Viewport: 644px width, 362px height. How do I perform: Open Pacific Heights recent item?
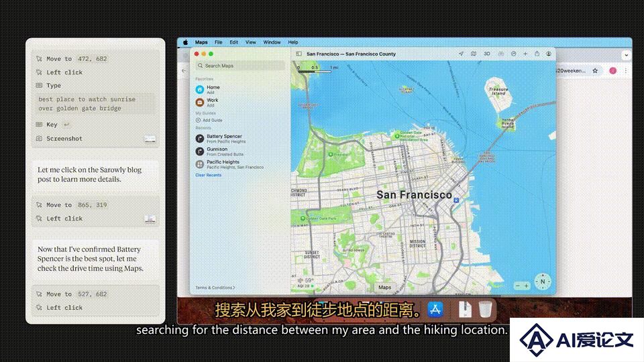tap(229, 164)
